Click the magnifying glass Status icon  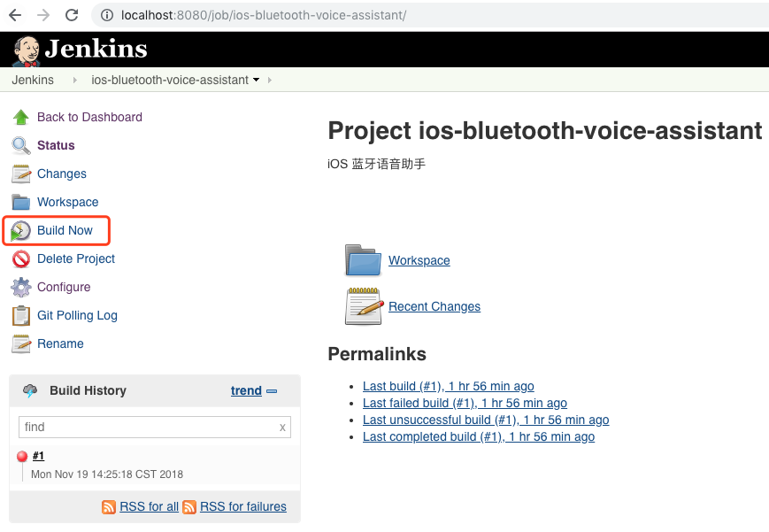click(x=20, y=146)
